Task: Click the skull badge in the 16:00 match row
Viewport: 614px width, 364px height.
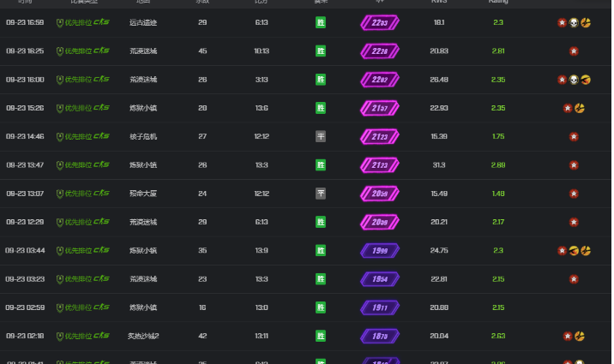Action: pos(574,80)
